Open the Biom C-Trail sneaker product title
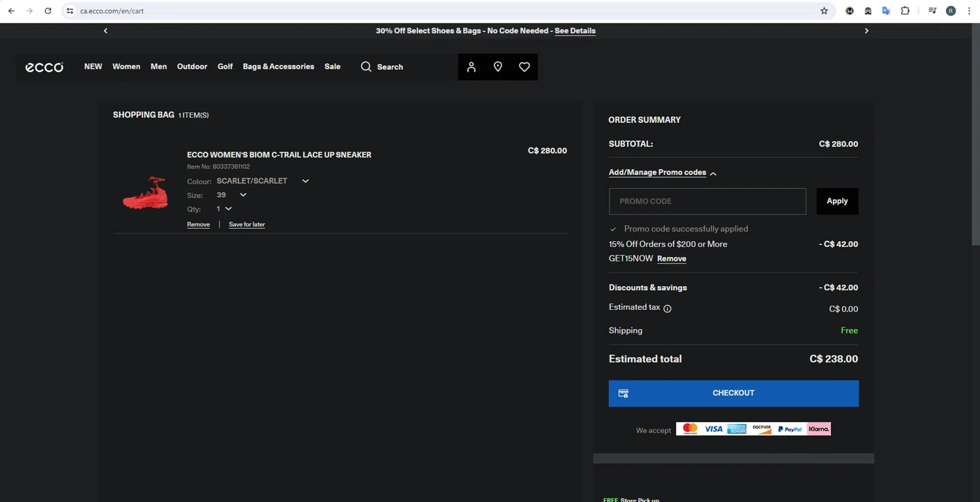The height and width of the screenshot is (502, 980). click(279, 155)
